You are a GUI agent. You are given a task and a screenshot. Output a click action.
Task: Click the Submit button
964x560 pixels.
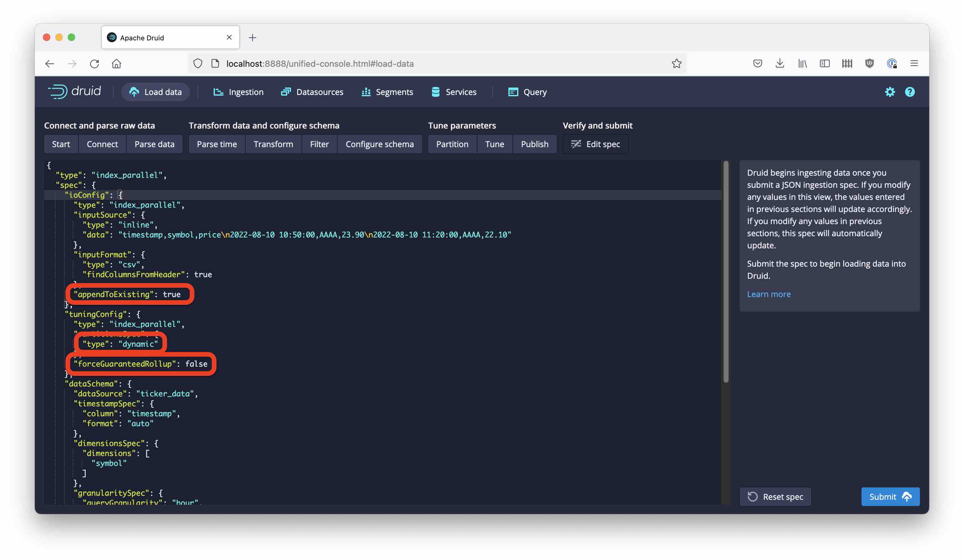tap(890, 497)
